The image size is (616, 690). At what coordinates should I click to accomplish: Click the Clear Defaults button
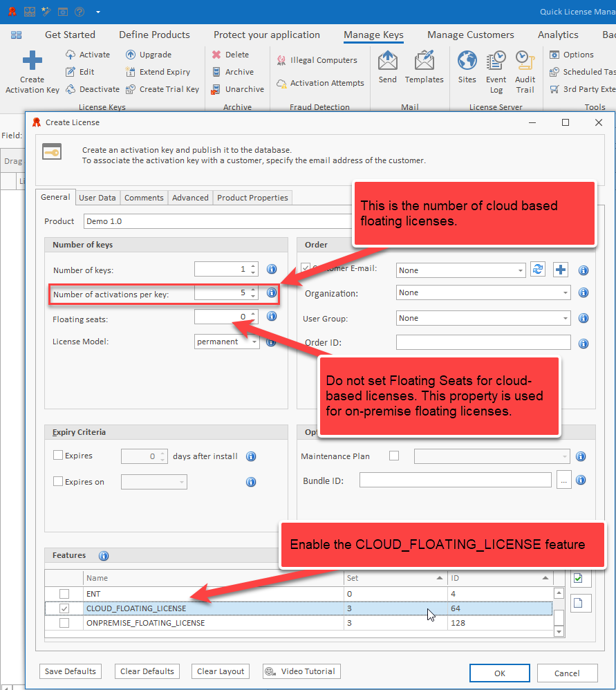coord(147,671)
